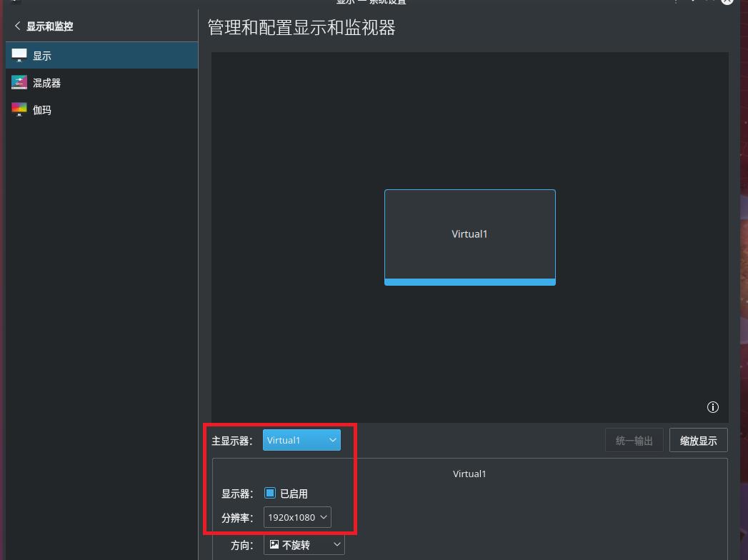Click the monitor icon next to 显示
The width and height of the screenshot is (748, 560).
19,56
